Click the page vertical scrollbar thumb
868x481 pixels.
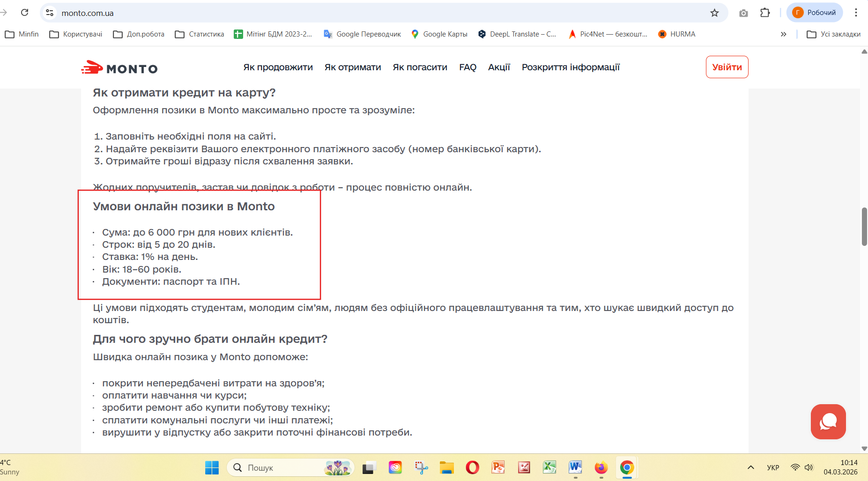(864, 227)
